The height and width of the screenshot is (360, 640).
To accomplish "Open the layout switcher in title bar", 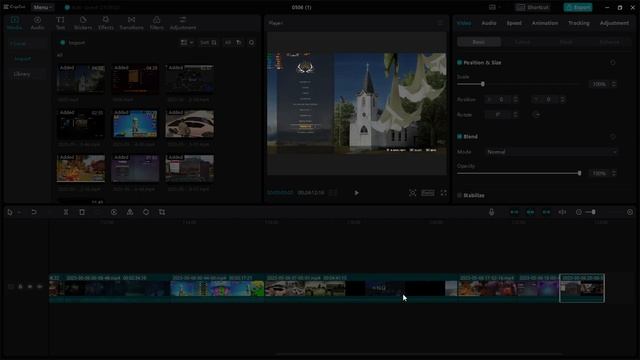I will point(494,7).
